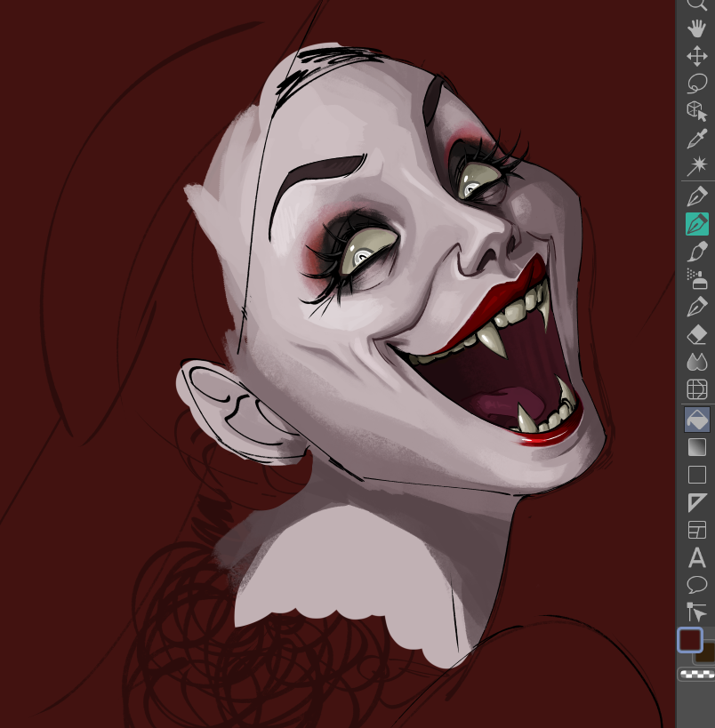Select the Brush tool
This screenshot has width=715, height=728.
697,252
